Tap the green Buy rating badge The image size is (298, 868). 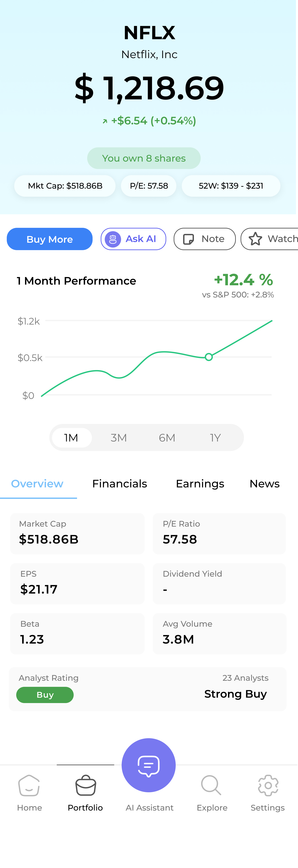coord(45,695)
